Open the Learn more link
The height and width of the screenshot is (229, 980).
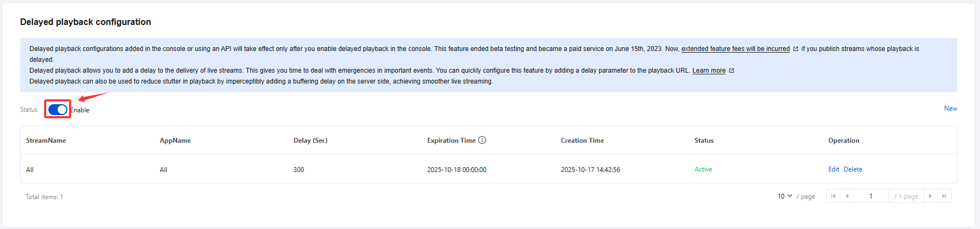pyautogui.click(x=709, y=71)
